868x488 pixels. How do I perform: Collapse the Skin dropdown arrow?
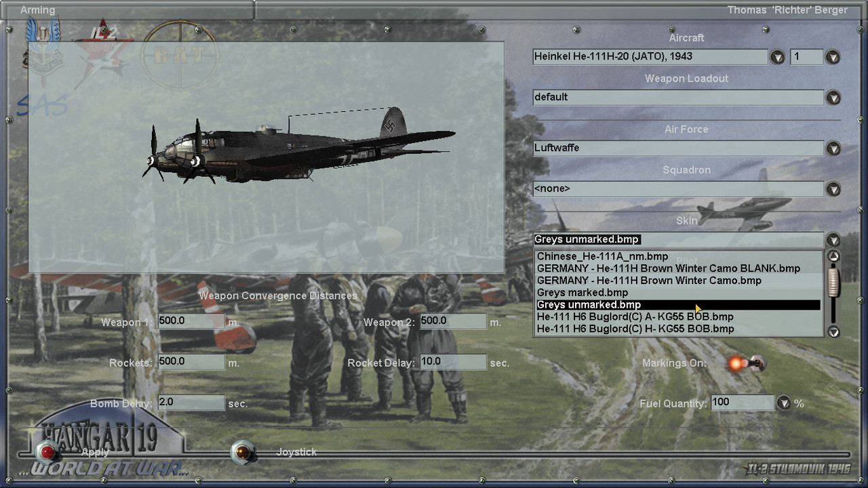[x=833, y=240]
